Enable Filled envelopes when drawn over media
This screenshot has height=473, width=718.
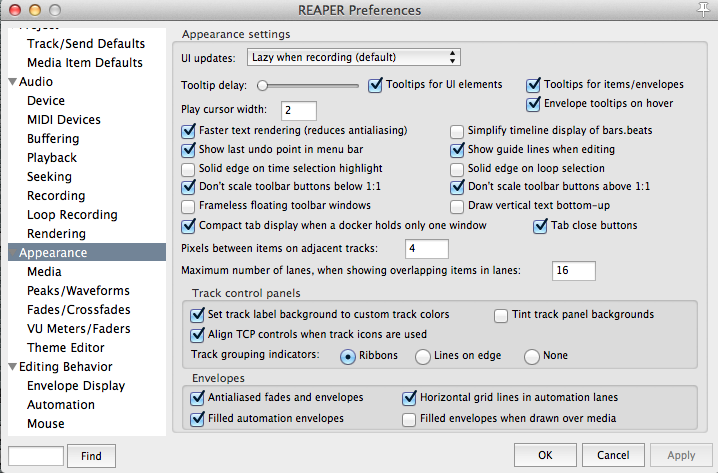408,419
